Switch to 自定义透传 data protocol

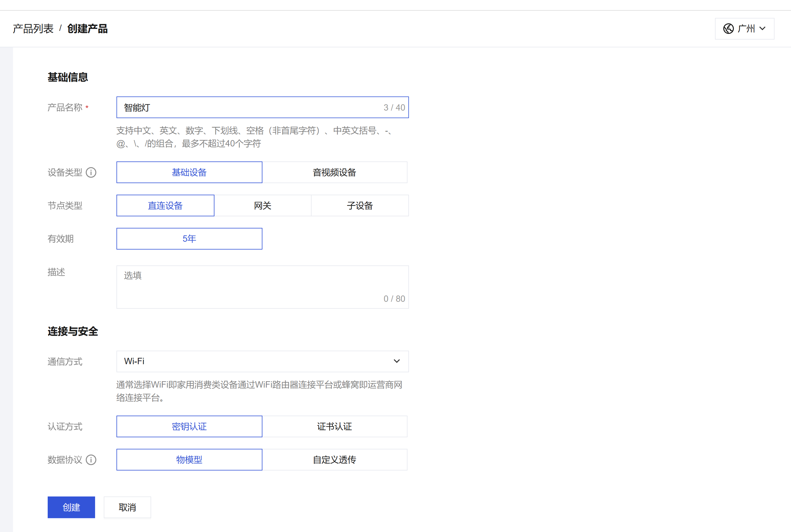[334, 460]
